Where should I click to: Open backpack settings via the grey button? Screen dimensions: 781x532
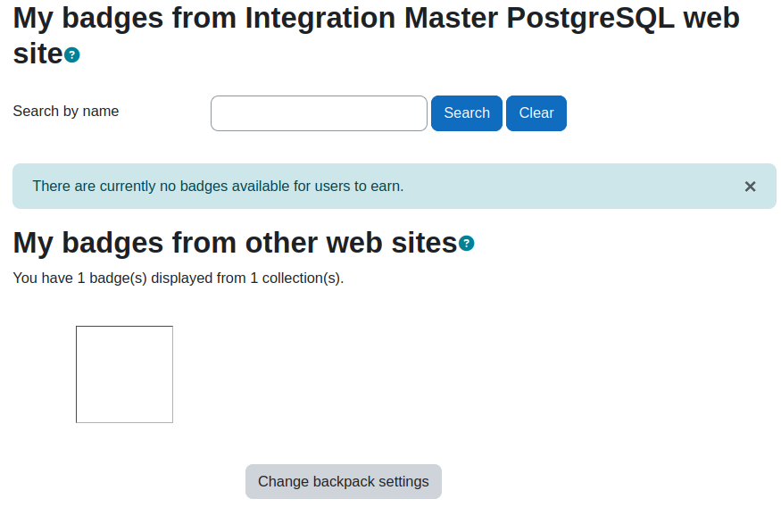344,482
